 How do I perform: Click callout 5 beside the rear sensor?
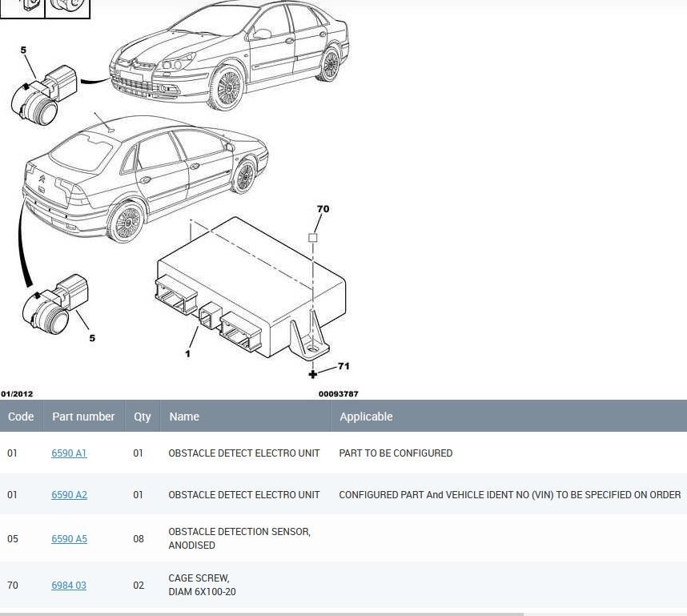coord(92,338)
